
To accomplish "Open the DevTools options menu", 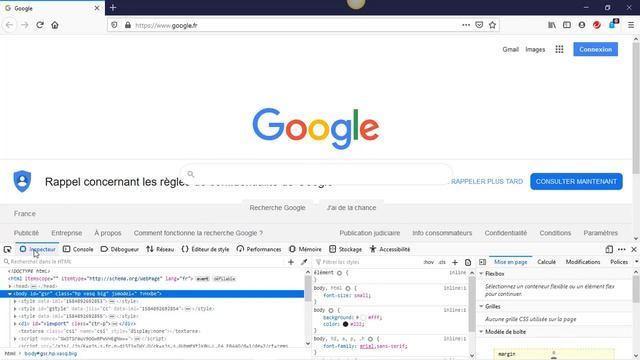I will pos(622,249).
